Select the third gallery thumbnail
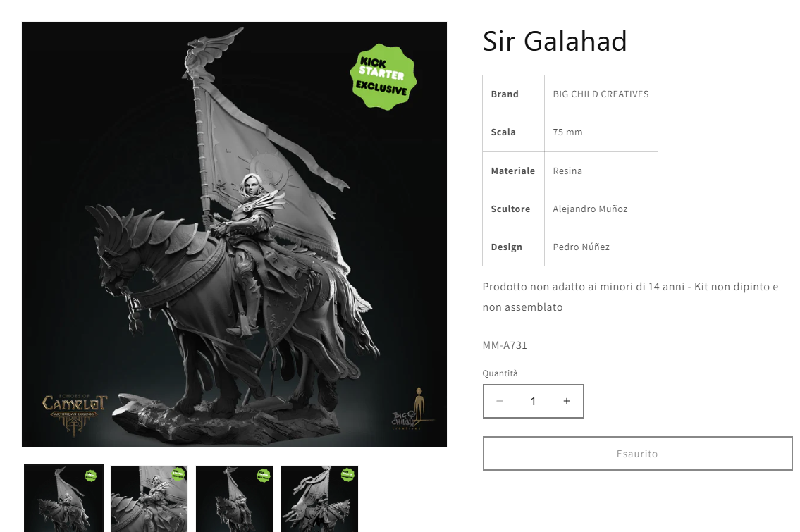This screenshot has width=800, height=532. click(x=234, y=499)
